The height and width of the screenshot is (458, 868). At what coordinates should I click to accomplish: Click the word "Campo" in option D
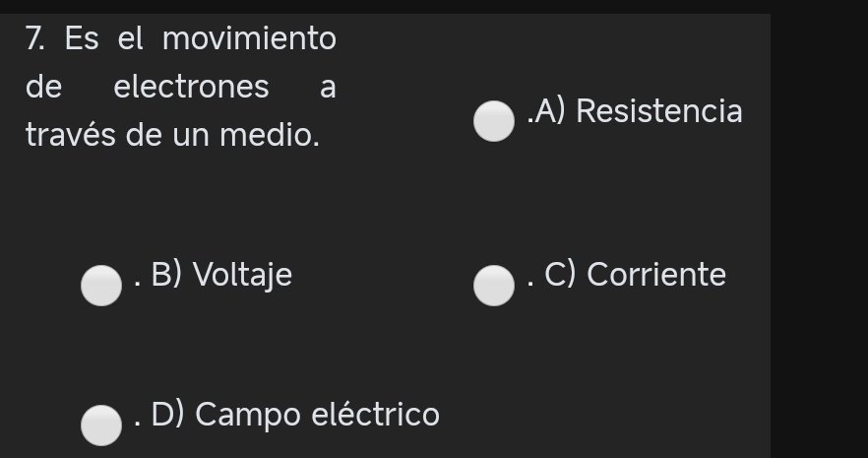[248, 415]
